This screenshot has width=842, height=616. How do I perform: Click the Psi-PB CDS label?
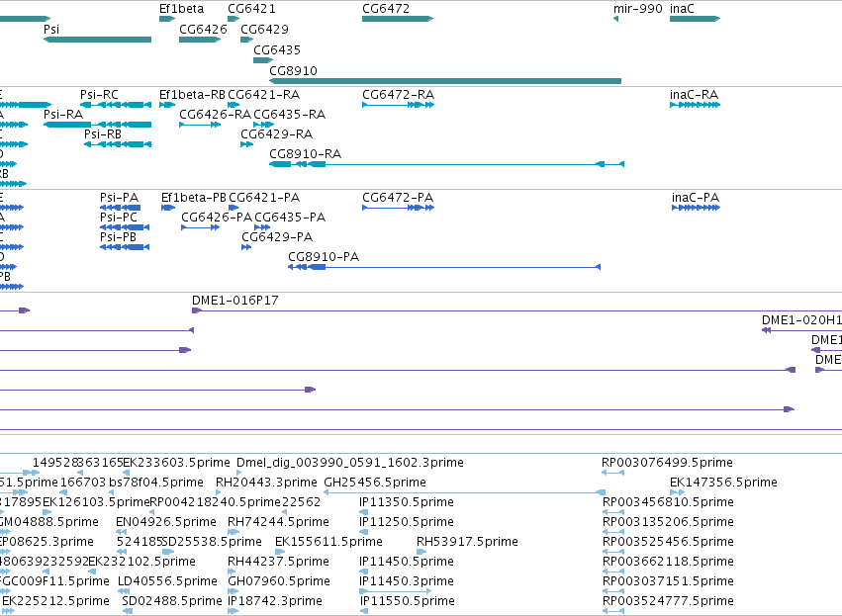click(118, 237)
